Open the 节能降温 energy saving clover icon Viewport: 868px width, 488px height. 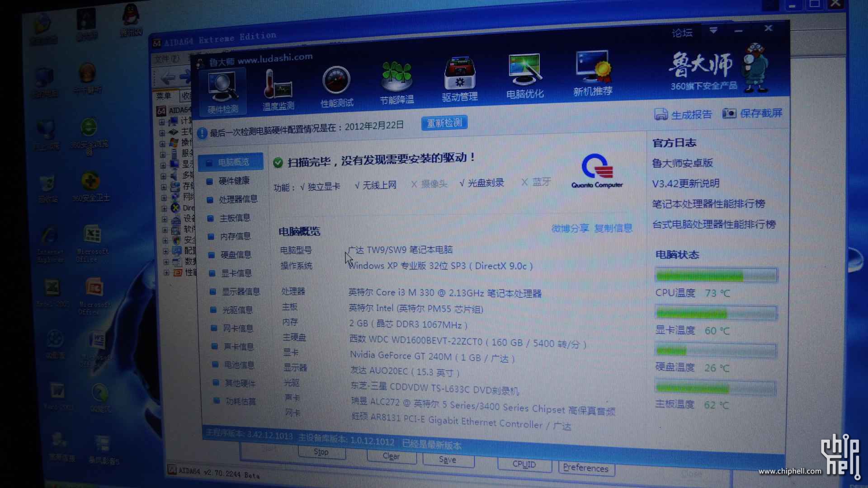pos(397,84)
